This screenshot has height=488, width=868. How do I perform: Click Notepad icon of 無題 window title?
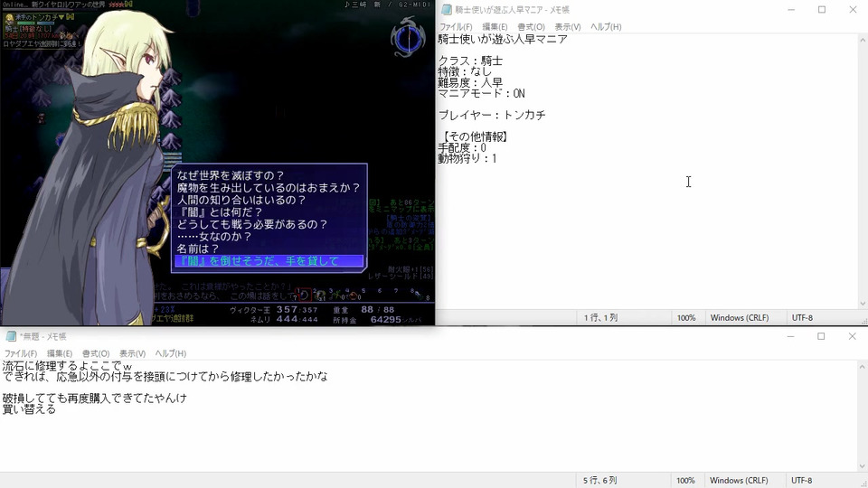(11, 336)
